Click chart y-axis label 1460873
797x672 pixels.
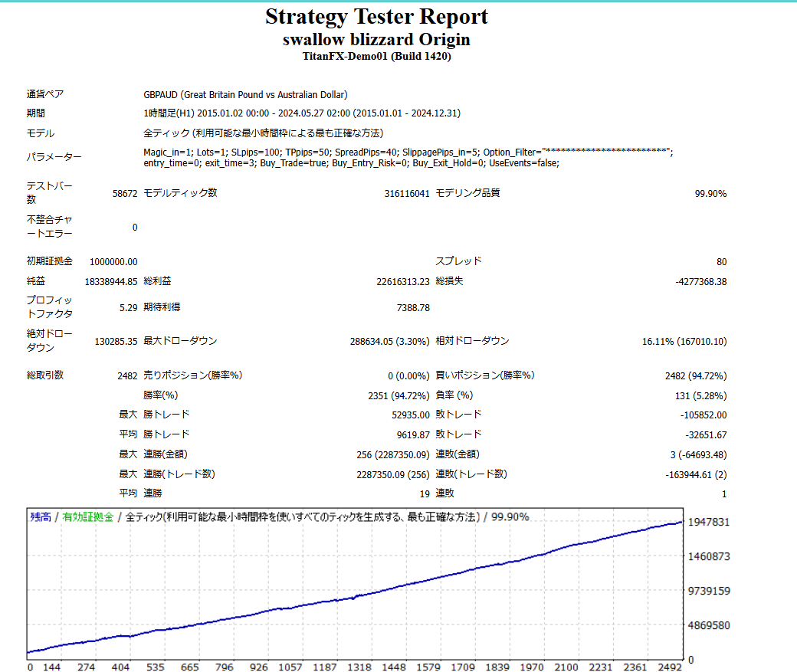[709, 556]
